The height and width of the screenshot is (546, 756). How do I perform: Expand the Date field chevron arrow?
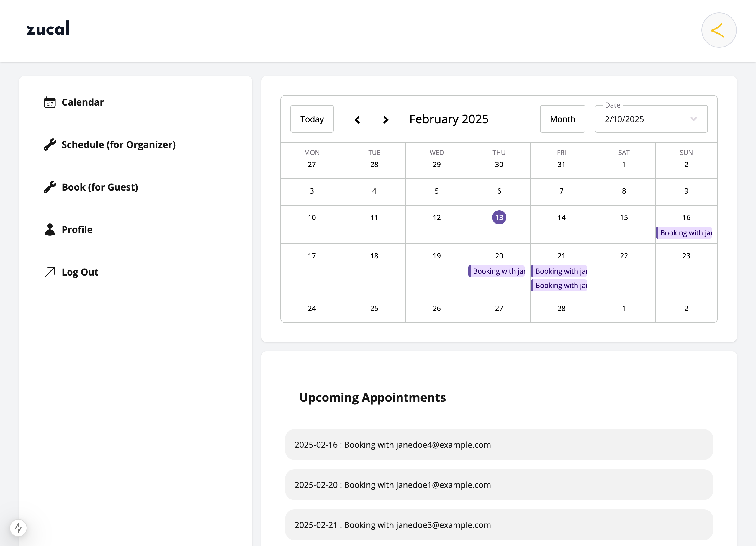(x=694, y=119)
